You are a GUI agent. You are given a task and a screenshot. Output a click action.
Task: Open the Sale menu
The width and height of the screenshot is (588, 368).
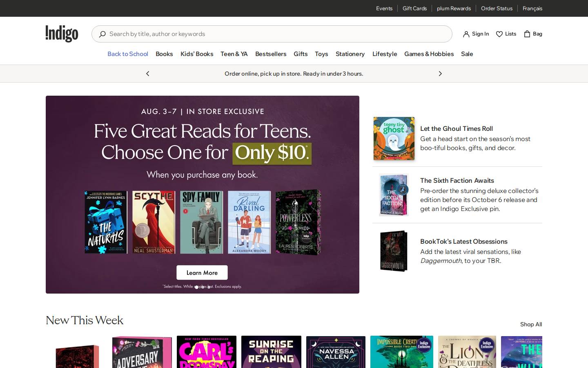click(x=467, y=54)
